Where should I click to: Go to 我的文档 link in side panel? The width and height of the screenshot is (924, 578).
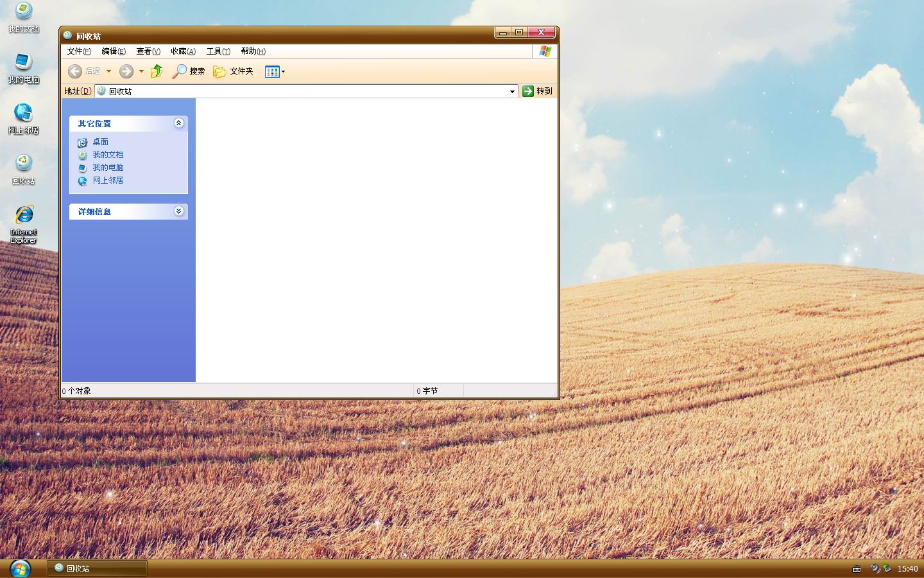tap(108, 155)
